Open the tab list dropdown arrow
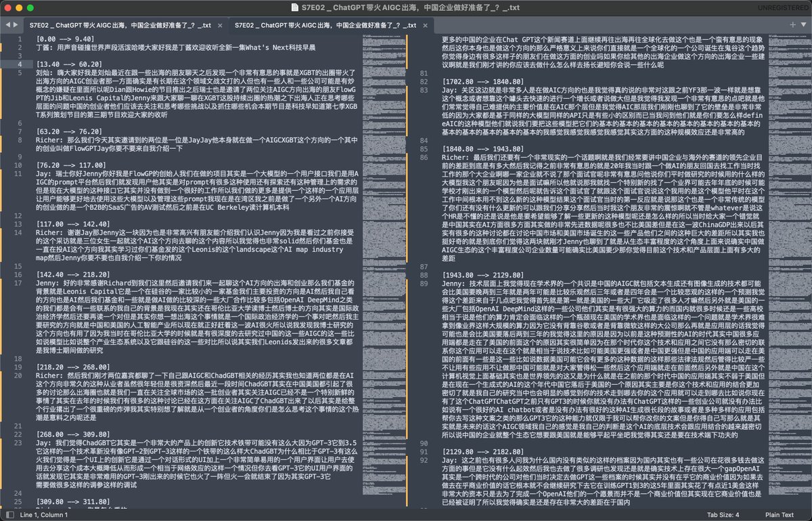The image size is (812, 521). (x=803, y=24)
